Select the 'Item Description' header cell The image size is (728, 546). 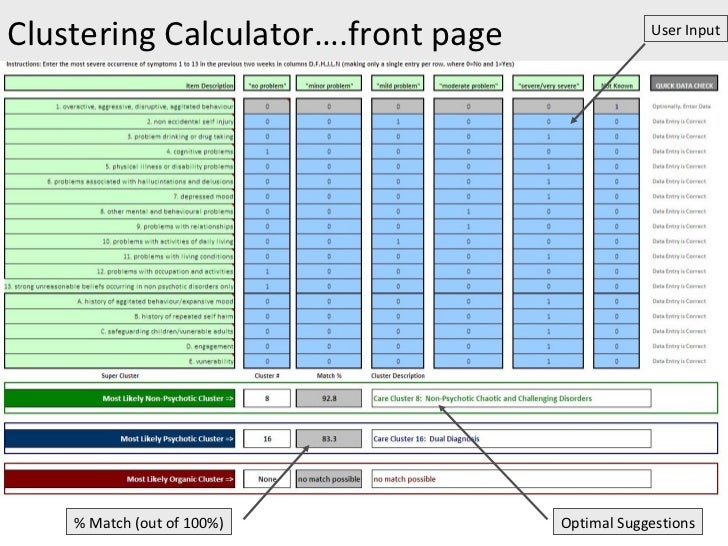[120, 83]
